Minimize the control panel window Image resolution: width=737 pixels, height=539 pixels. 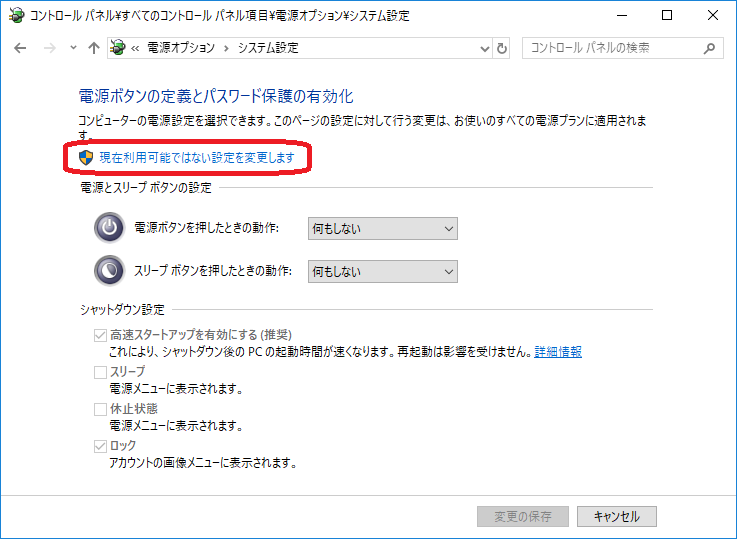coord(622,16)
